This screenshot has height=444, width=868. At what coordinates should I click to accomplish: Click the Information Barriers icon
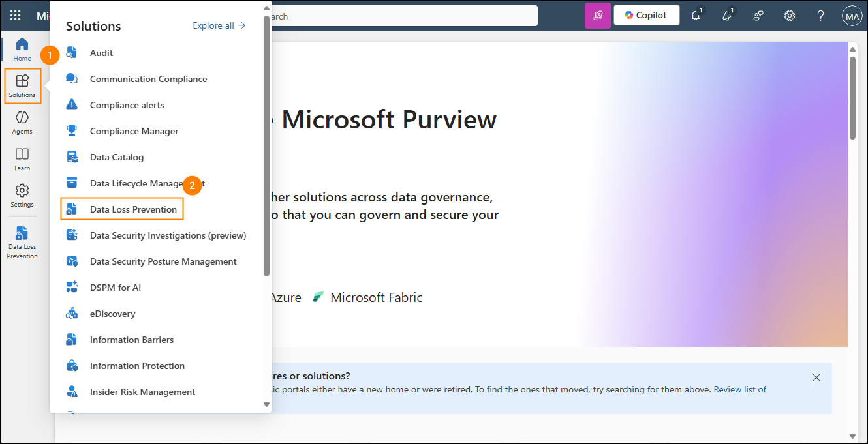[x=72, y=340]
